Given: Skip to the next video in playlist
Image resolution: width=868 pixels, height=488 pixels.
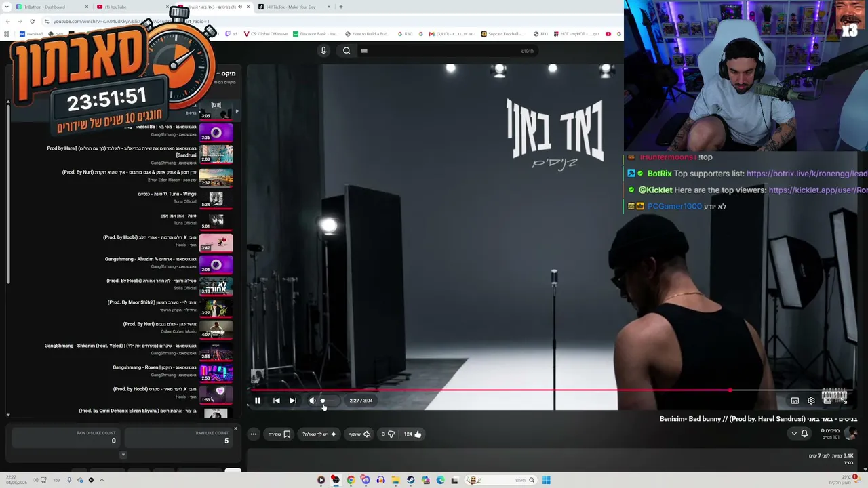Looking at the screenshot, I should pyautogui.click(x=293, y=401).
